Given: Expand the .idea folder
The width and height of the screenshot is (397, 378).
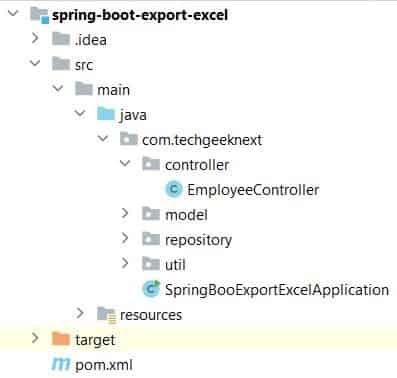Looking at the screenshot, I should [x=35, y=39].
